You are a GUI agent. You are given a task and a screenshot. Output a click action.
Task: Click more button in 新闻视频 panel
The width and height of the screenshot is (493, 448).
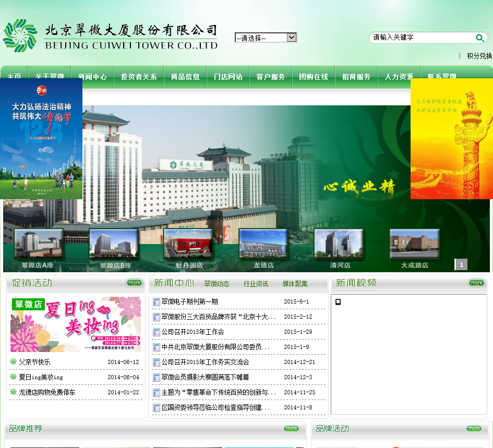pos(476,283)
